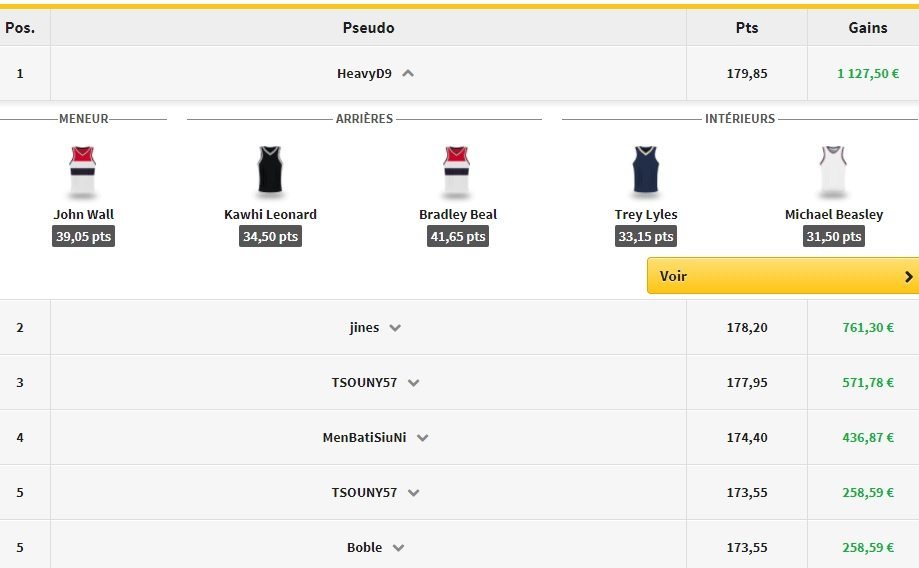
Task: Click Michael Beasley's white jersey icon
Action: [x=833, y=172]
